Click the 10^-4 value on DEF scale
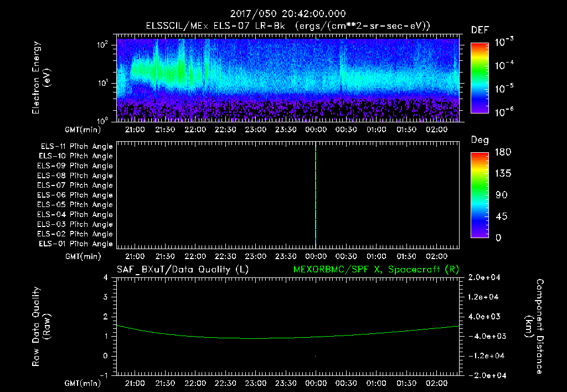This screenshot has height=392, width=567. click(x=504, y=65)
